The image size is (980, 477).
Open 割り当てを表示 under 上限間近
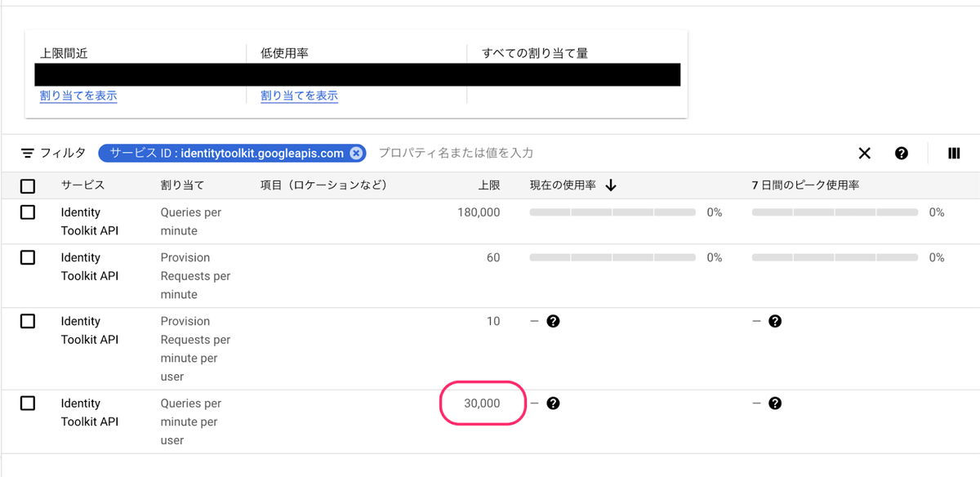pos(78,95)
